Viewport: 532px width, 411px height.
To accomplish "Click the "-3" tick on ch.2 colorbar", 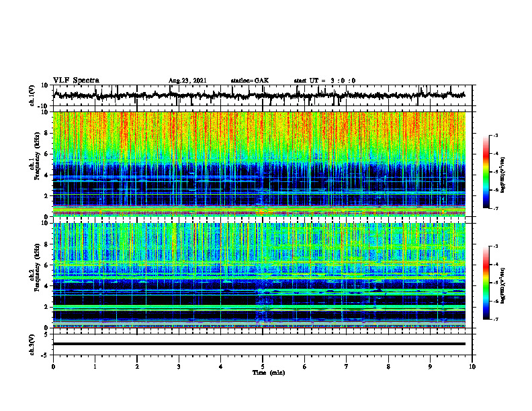I will pos(496,246).
